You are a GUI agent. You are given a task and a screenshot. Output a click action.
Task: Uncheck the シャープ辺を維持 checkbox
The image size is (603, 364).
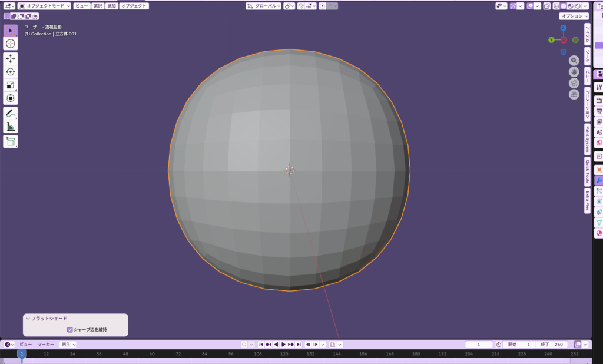coord(70,330)
